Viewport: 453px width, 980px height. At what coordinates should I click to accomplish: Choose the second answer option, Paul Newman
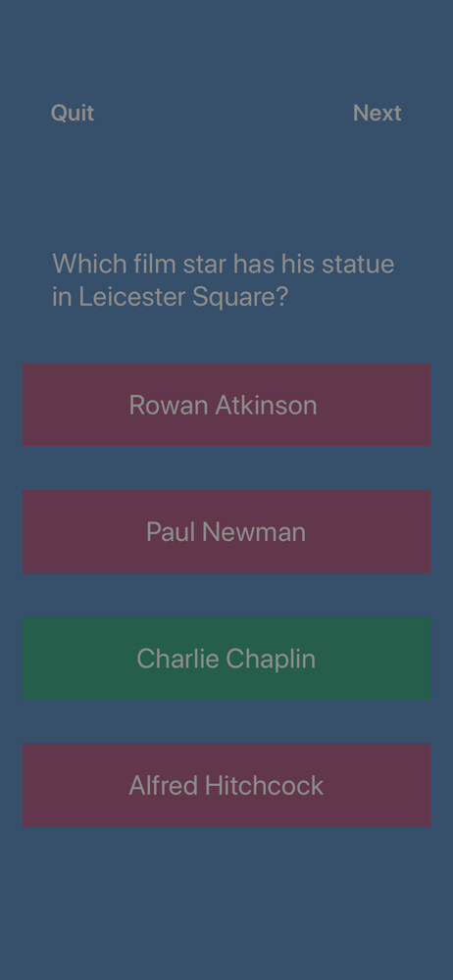click(x=226, y=531)
